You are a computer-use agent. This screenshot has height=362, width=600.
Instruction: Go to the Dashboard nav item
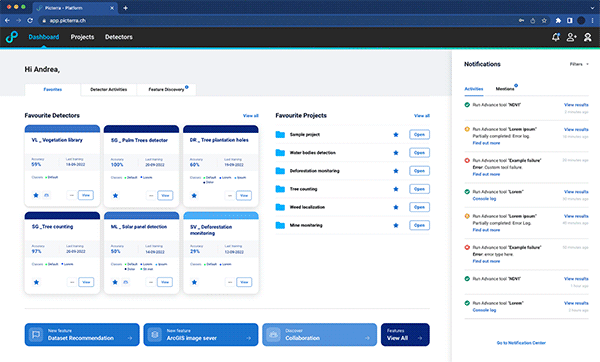coord(44,37)
